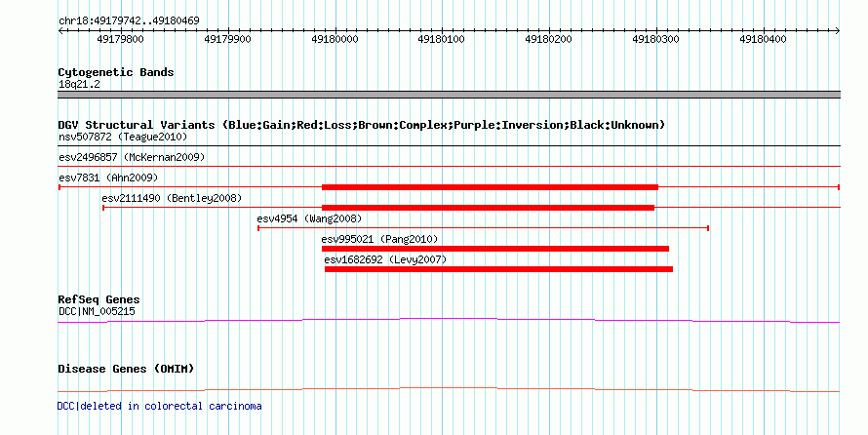Select the thick red loss bar of esv7831
The image size is (868, 435).
[x=490, y=187]
